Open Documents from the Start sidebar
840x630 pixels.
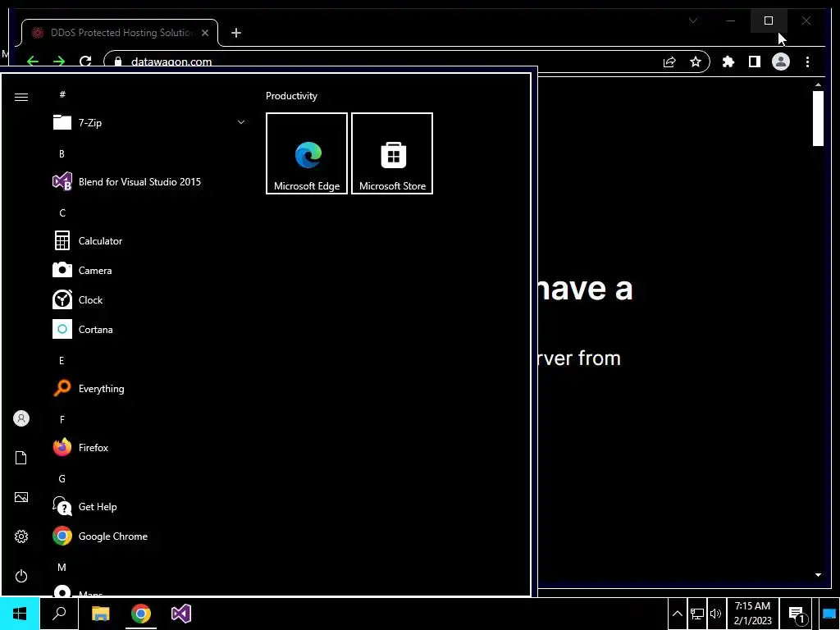pos(21,458)
